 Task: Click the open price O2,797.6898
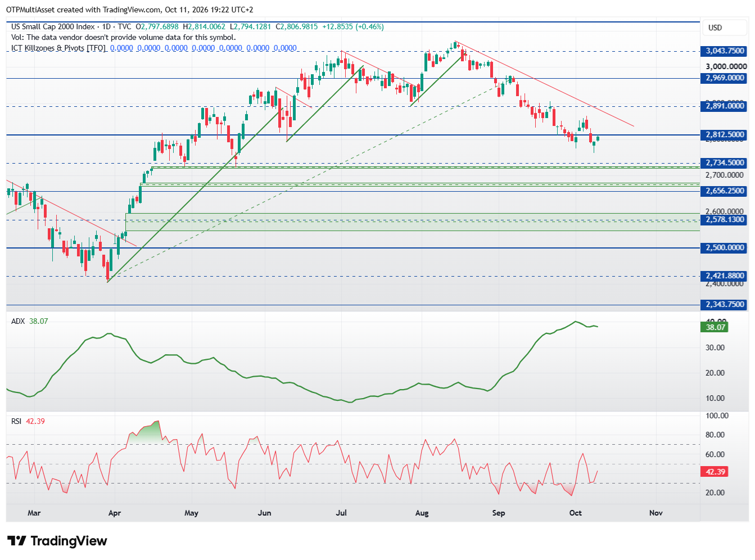(157, 26)
